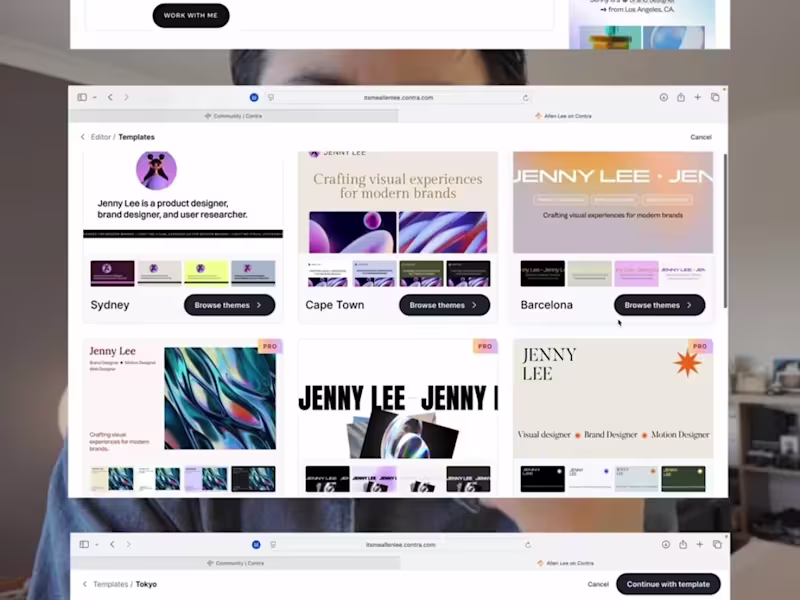Select Cape Town template preview image
Screen dimensions: 800x600
pos(397,202)
